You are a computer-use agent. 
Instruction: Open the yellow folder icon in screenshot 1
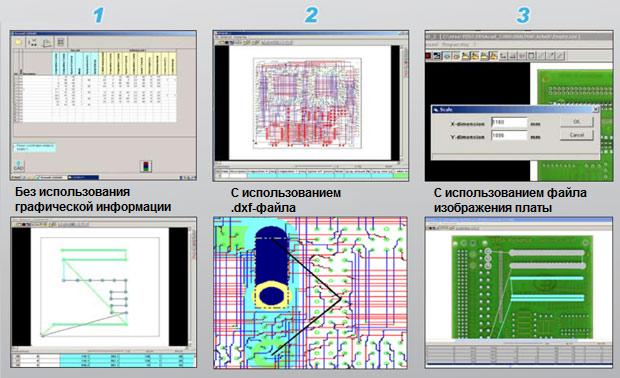pyautogui.click(x=19, y=42)
